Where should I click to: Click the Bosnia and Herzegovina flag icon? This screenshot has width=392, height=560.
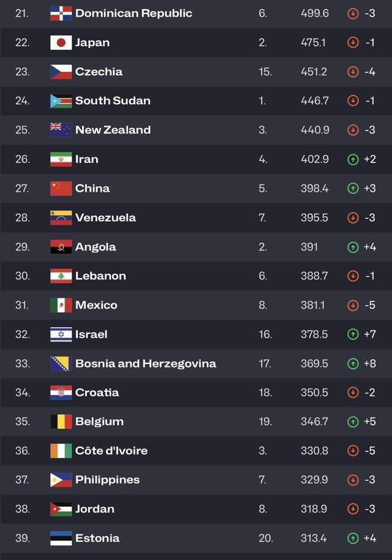(61, 363)
